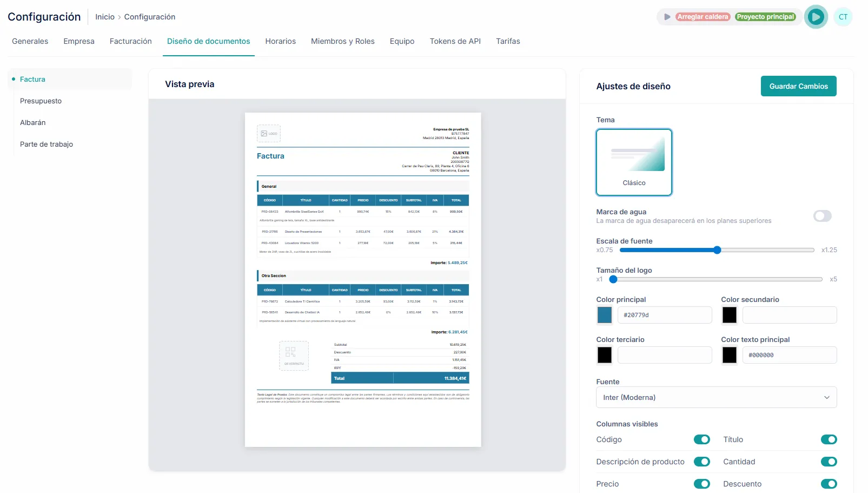Click the Fuente dropdown chevron arrow
This screenshot has height=493, width=868.
[x=826, y=397]
